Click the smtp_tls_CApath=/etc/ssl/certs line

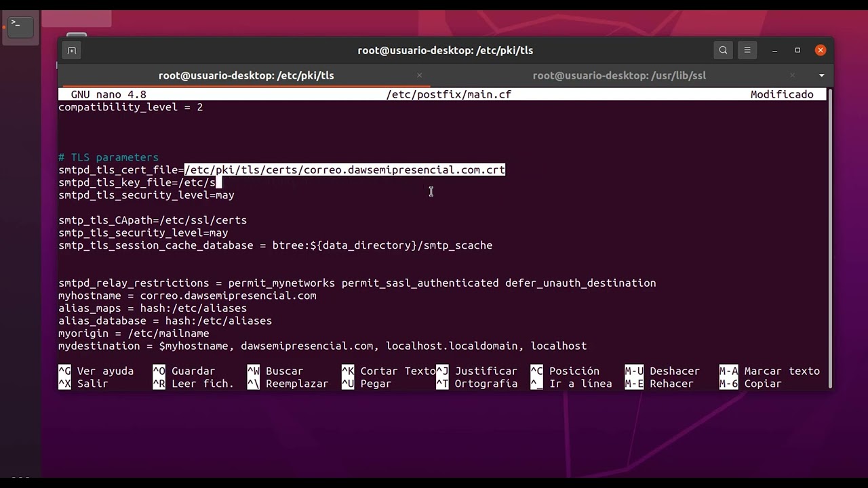pyautogui.click(x=153, y=220)
